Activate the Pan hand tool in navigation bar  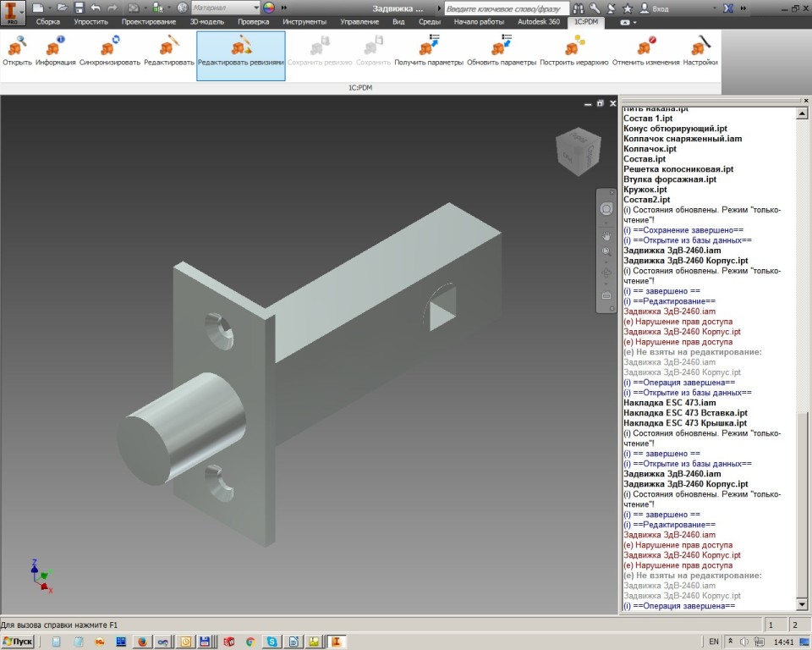[x=606, y=235]
